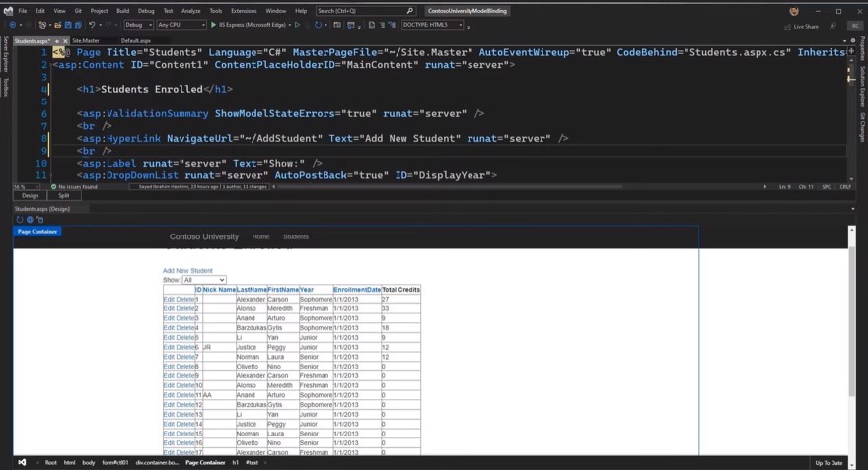
Task: Click the Open File folder icon
Action: (x=57, y=25)
